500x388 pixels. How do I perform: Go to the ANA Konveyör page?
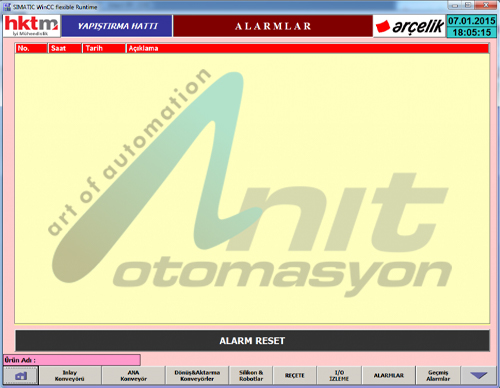pos(134,375)
